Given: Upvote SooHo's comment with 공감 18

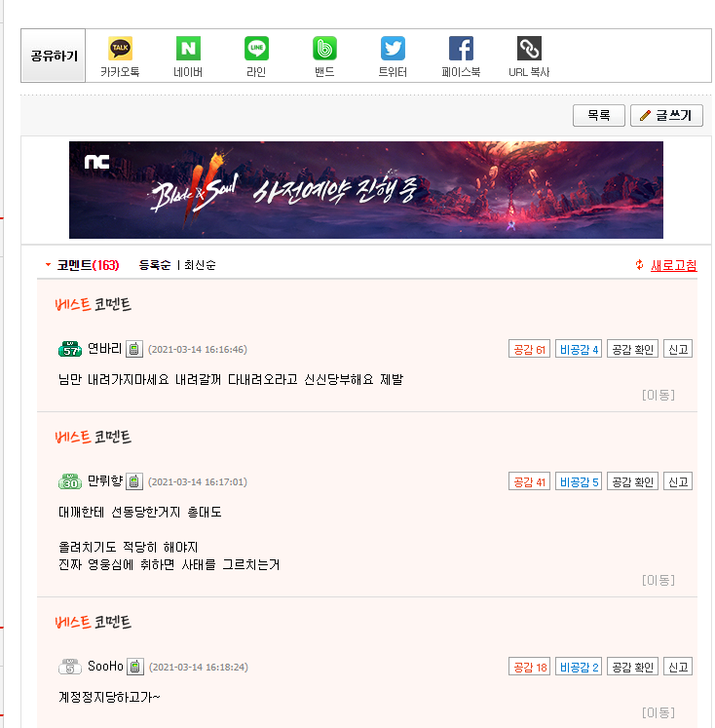Looking at the screenshot, I should point(529,668).
